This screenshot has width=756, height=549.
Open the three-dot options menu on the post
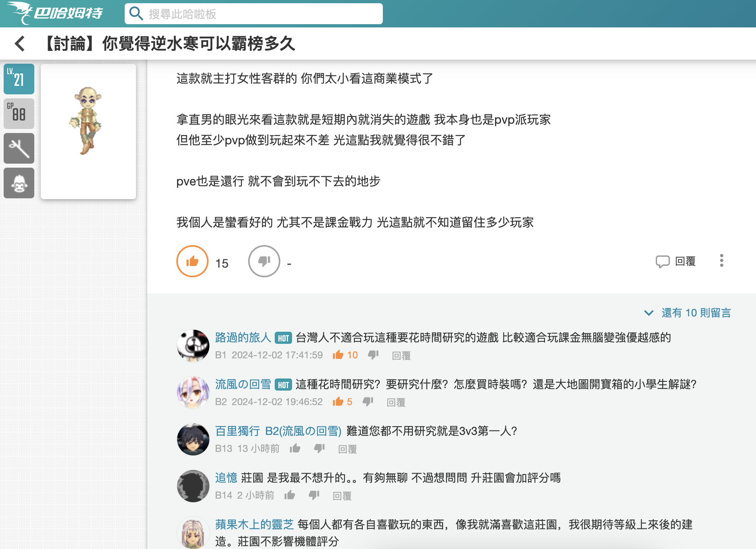click(721, 261)
